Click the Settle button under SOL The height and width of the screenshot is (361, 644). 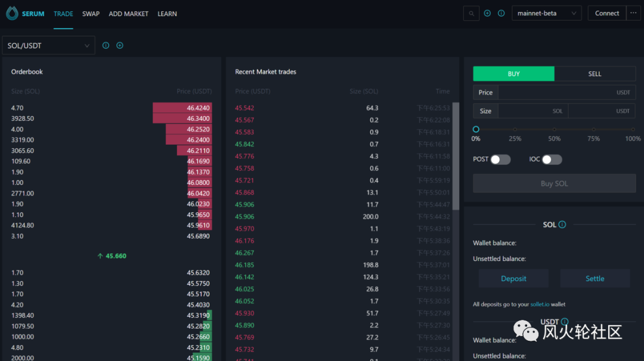click(595, 279)
